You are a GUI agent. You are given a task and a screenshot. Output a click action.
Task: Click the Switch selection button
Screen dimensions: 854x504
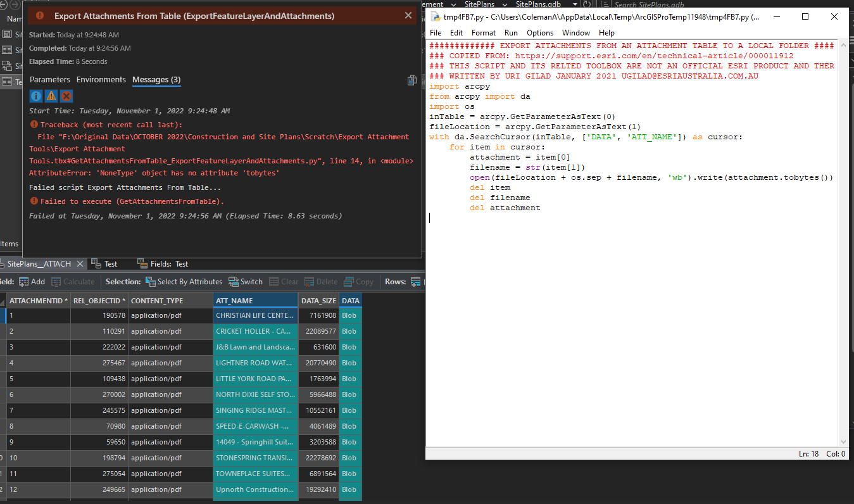[x=246, y=282]
